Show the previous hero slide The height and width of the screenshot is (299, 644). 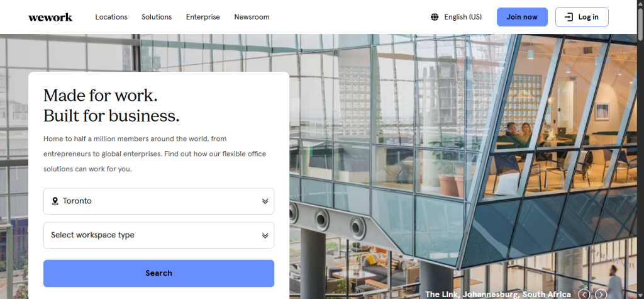tap(584, 294)
